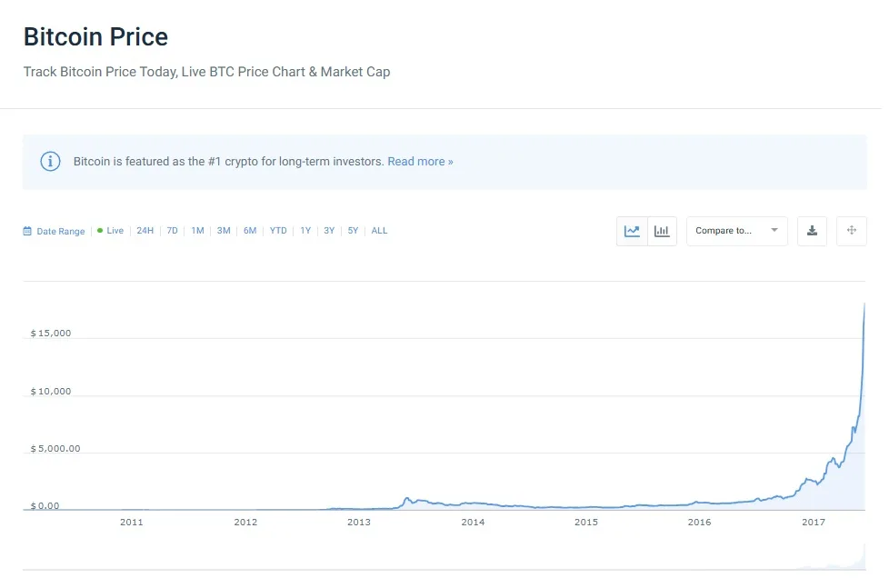Select the 1M time range
Viewport: 889px width, 588px height.
197,231
